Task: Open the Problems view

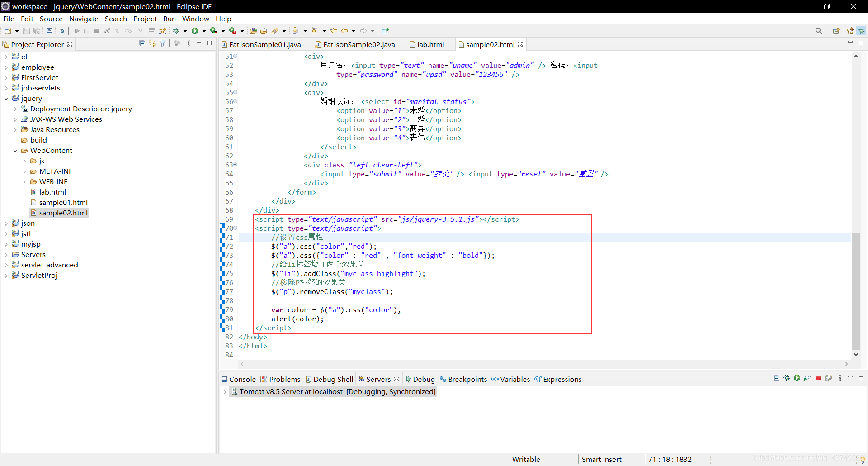Action: click(284, 379)
